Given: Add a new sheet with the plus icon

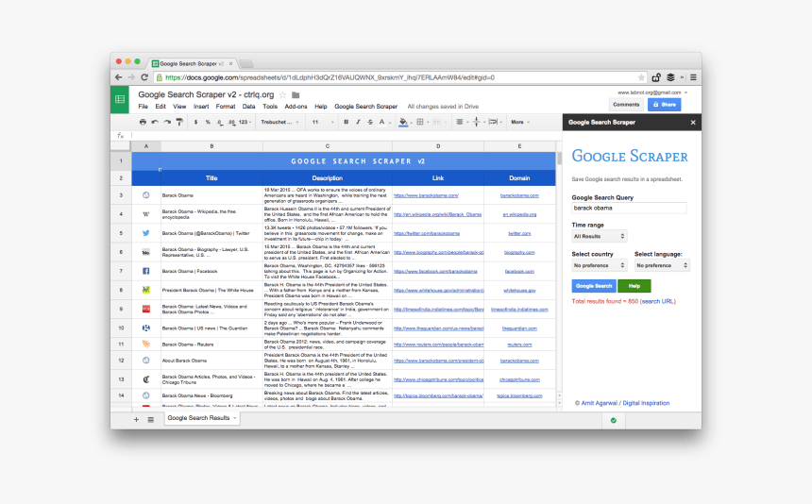Looking at the screenshot, I should (136, 420).
